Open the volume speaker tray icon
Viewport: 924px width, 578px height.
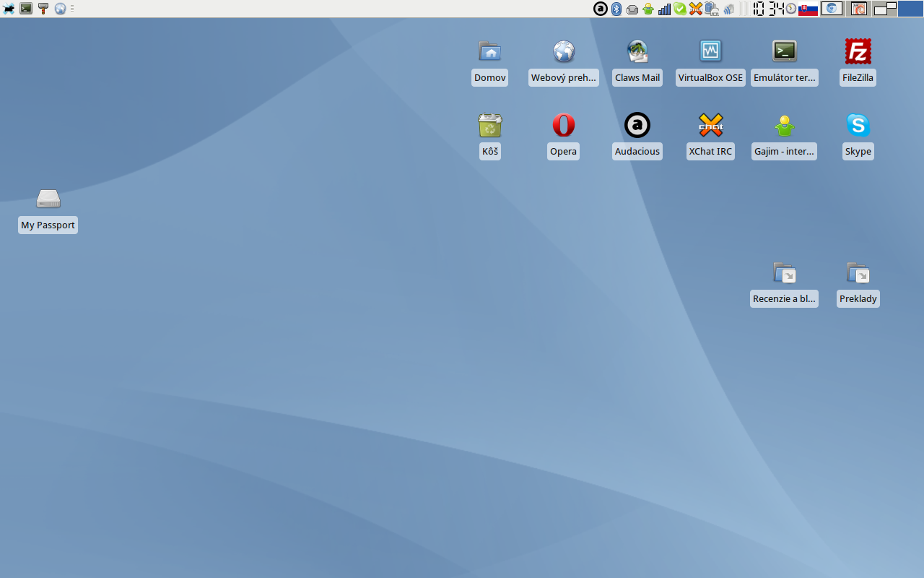pyautogui.click(x=728, y=9)
